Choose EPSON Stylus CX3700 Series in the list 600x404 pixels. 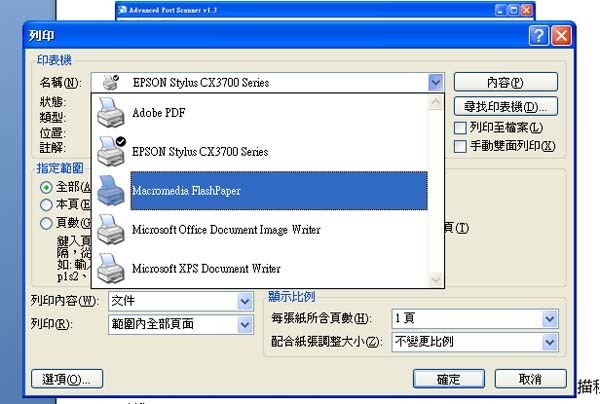point(261,152)
